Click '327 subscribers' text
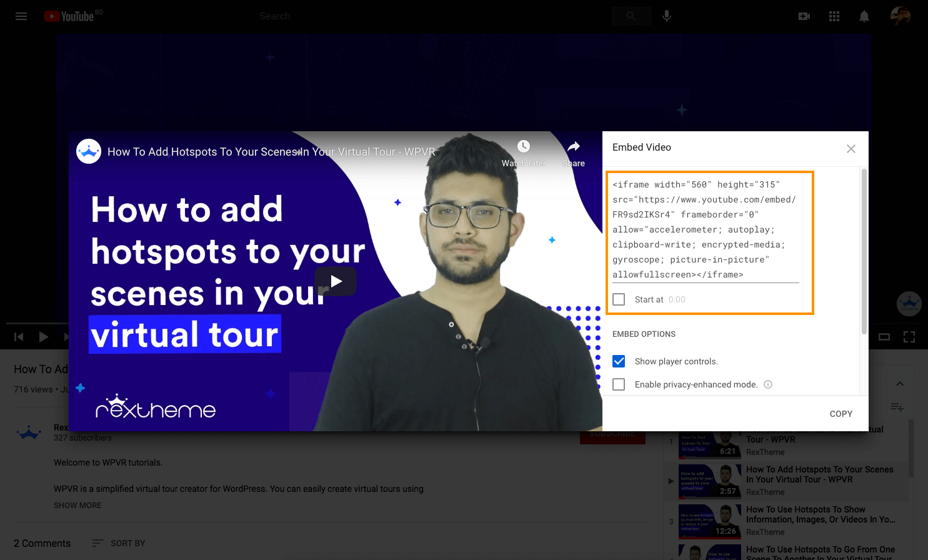The width and height of the screenshot is (928, 560). [x=82, y=438]
